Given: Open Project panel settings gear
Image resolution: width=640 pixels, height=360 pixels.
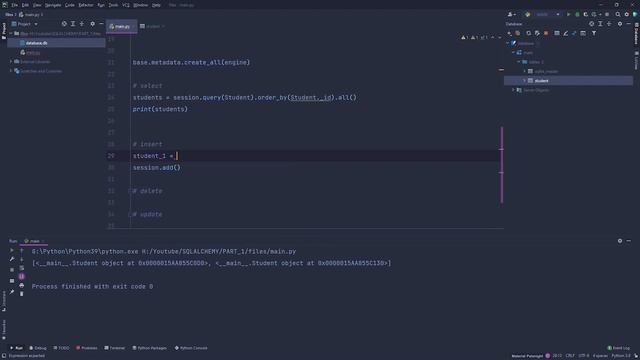Looking at the screenshot, I should click(93, 24).
